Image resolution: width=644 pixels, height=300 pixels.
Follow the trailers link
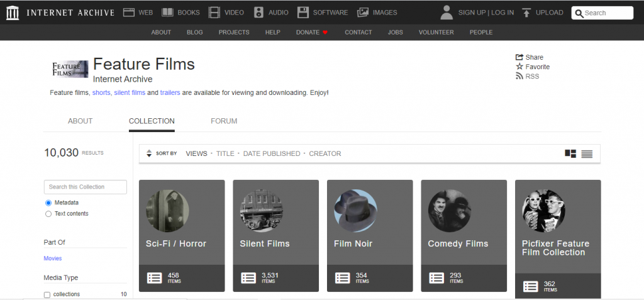(x=170, y=93)
